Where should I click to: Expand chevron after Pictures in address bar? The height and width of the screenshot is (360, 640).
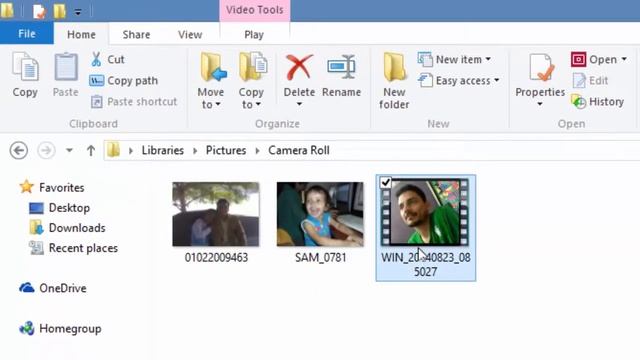[x=258, y=151]
